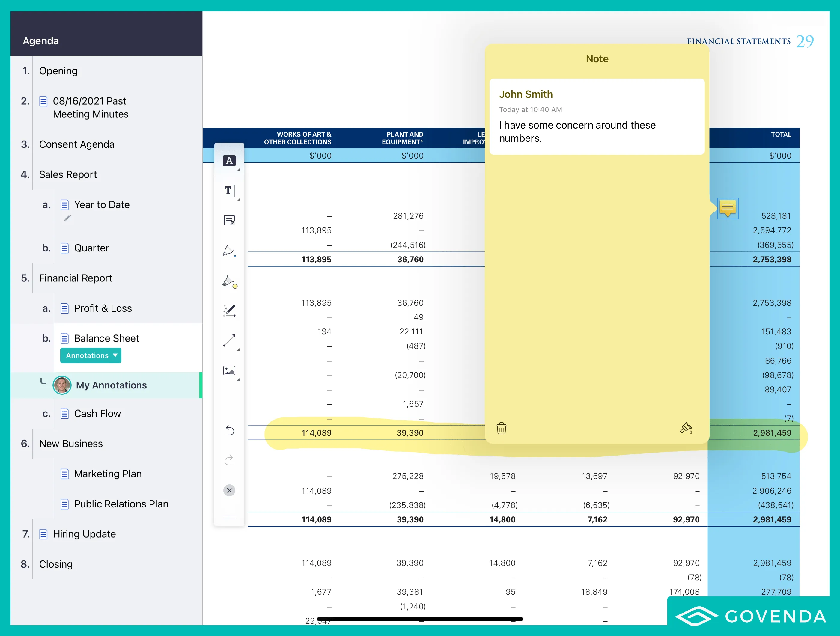Delete the note using the trash icon
Viewport: 840px width, 636px height.
click(502, 428)
